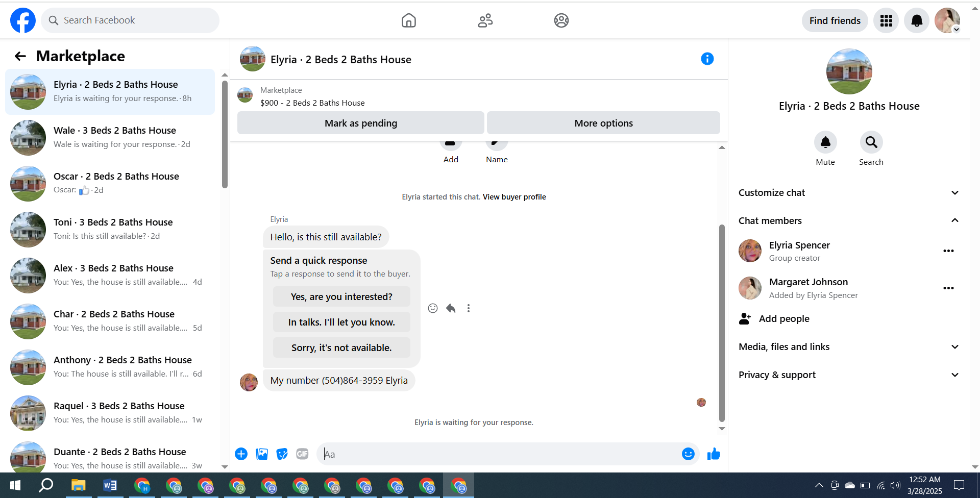This screenshot has height=498, width=980.
Task: Open the Groups icon in top navigation
Action: (x=561, y=20)
